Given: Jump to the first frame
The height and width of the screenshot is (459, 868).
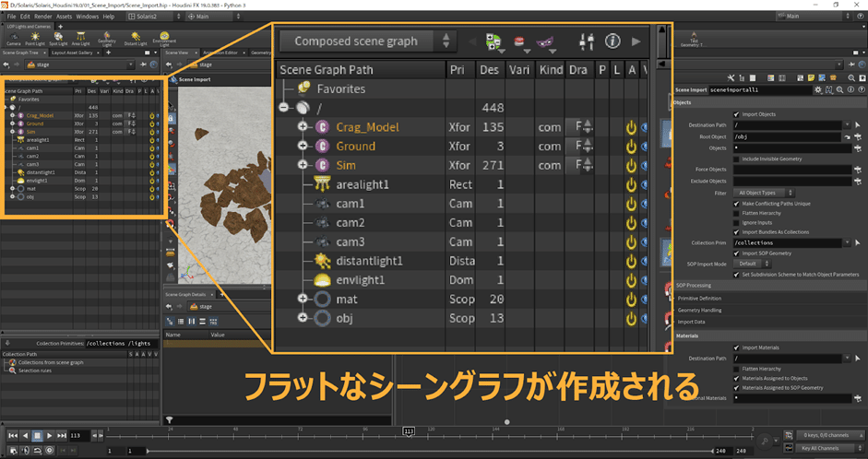Looking at the screenshot, I should [x=13, y=436].
